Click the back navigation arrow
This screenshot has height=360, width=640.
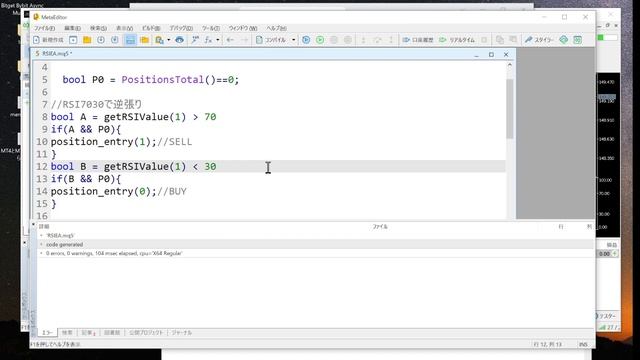point(230,40)
